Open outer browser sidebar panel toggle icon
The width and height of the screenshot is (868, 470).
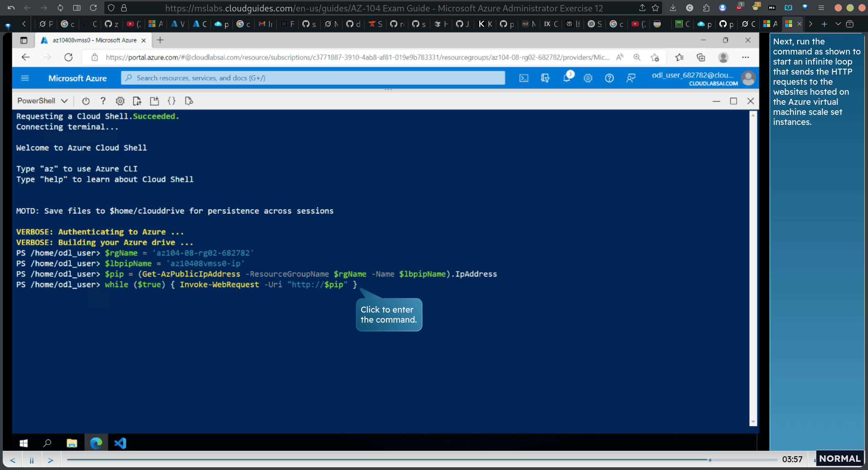click(x=77, y=8)
